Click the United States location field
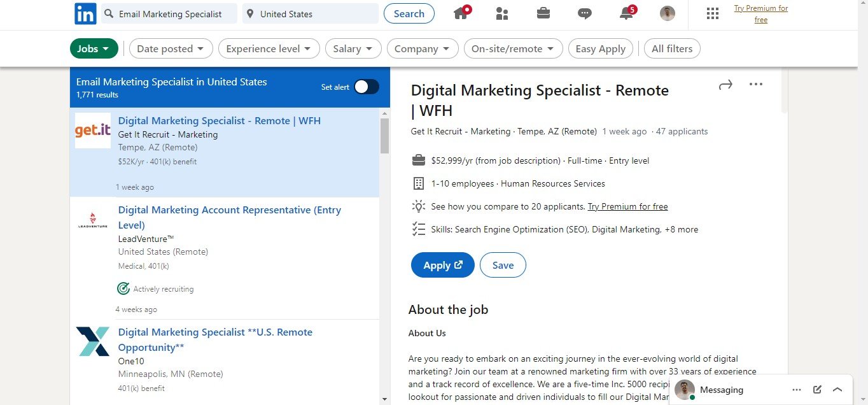The image size is (868, 405). (311, 13)
